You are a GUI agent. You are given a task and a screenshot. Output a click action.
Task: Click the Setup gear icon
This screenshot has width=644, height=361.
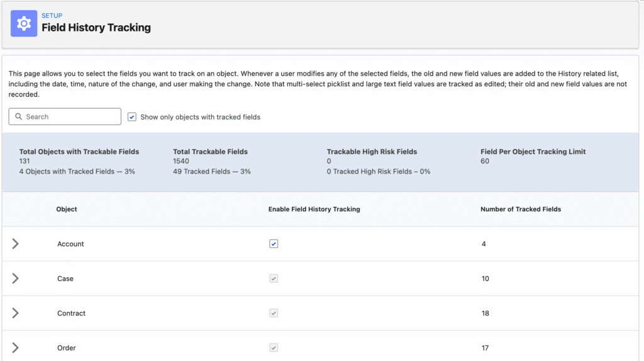pos(24,24)
